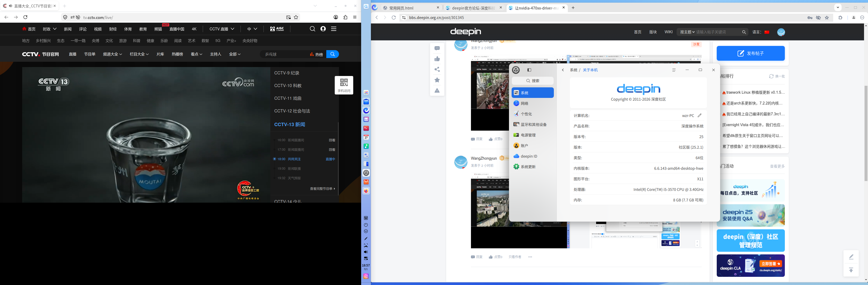Click the 发布帖子 button on the forum

751,53
